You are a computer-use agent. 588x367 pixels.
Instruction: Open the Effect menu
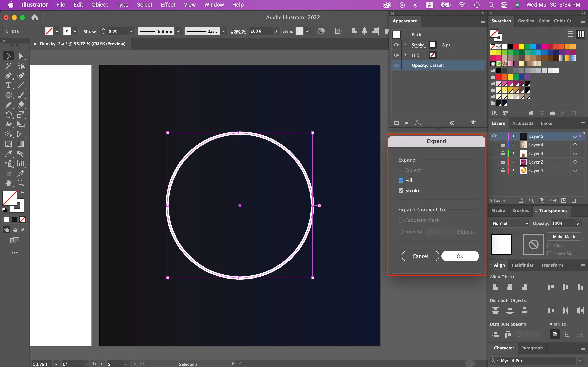[168, 5]
